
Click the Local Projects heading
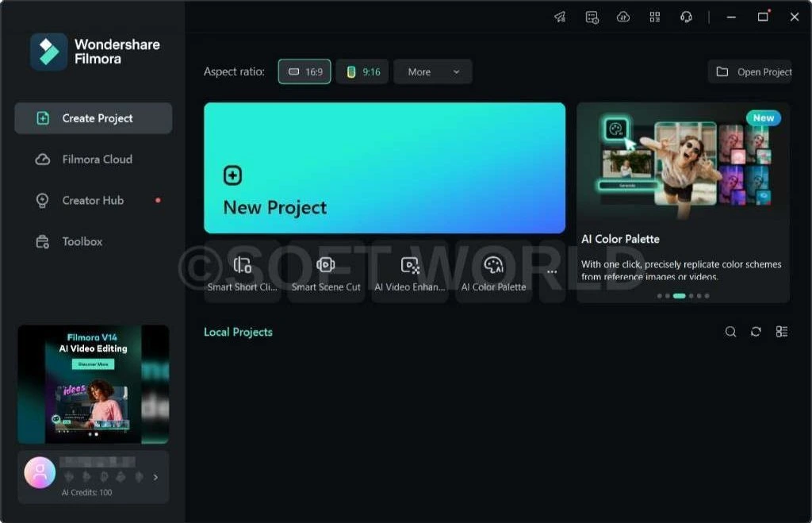coord(238,333)
